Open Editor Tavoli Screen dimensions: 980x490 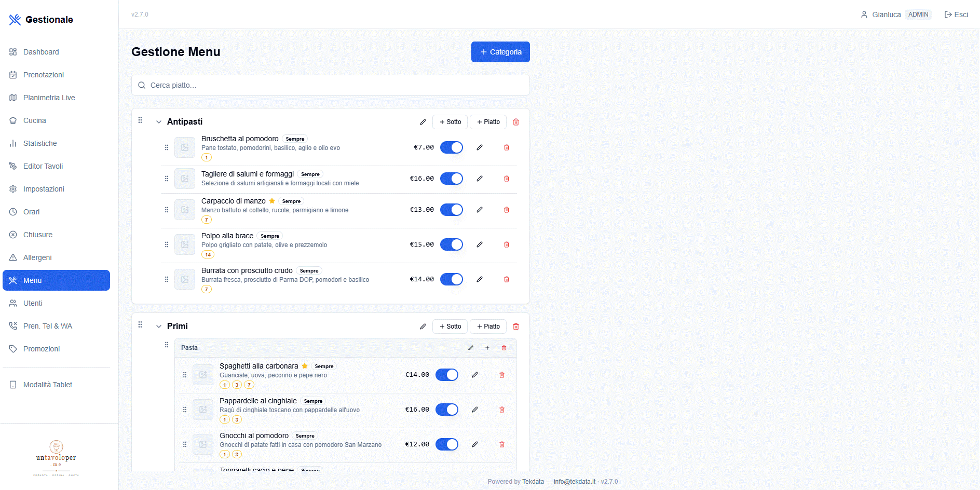coord(56,166)
